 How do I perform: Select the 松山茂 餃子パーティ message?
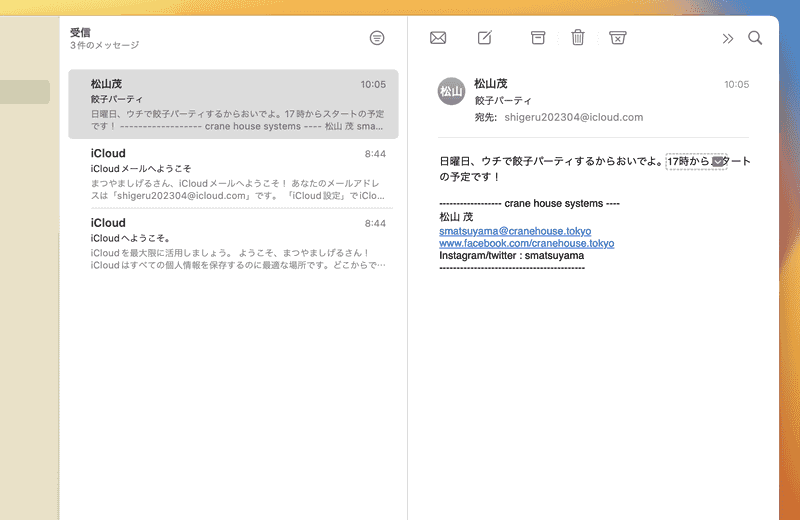[233, 104]
